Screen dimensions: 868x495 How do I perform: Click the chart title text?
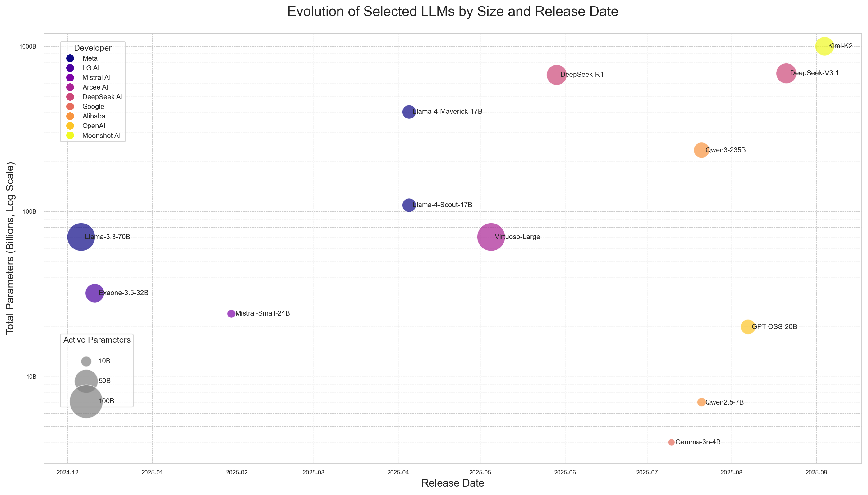452,12
